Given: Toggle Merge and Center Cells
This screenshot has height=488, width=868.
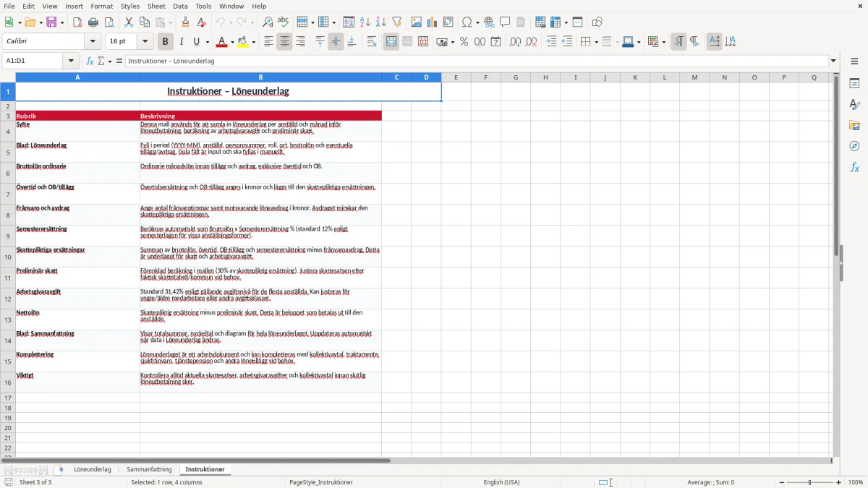Looking at the screenshot, I should (391, 42).
